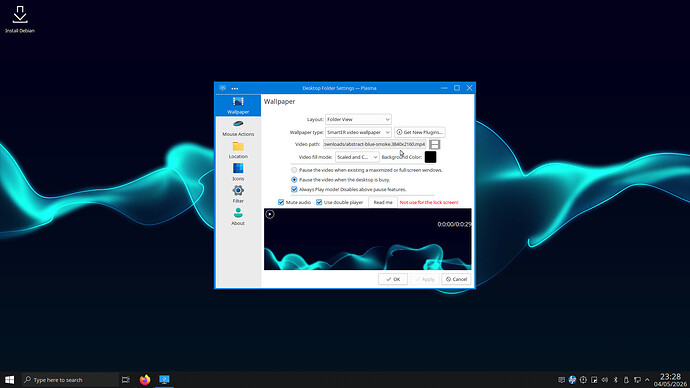Open the Wallpaper settings section
690x388 pixels.
point(238,106)
